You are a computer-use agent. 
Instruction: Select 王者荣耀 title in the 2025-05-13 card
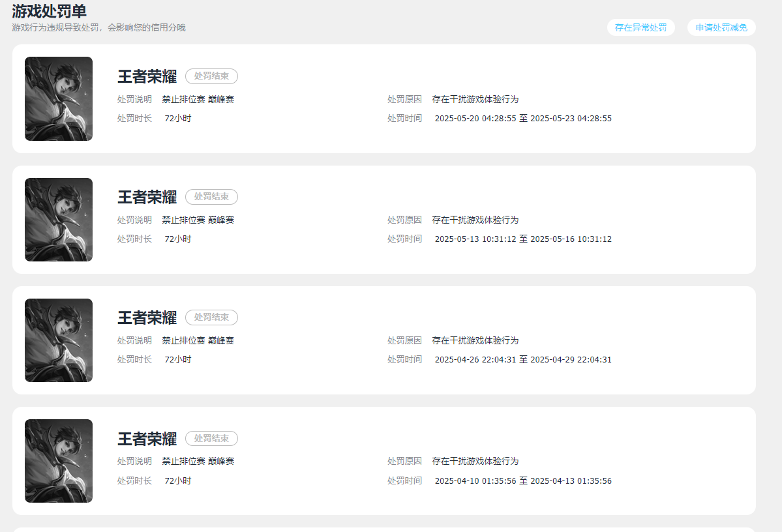point(147,197)
